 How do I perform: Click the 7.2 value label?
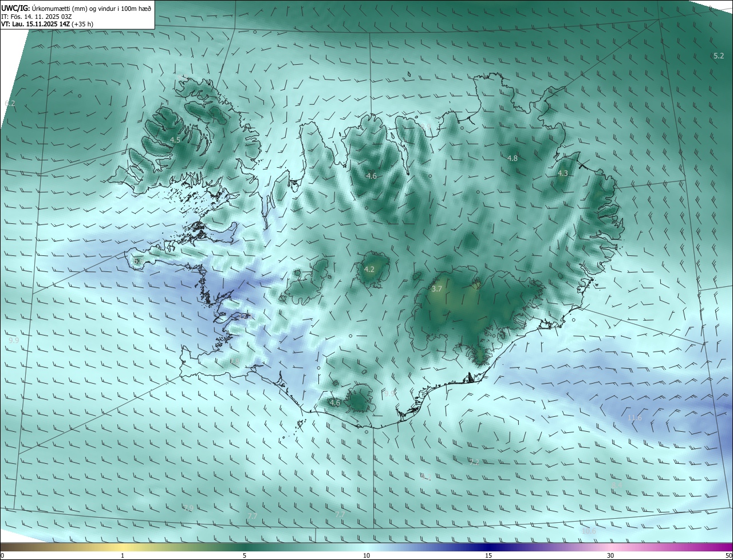pos(474,462)
